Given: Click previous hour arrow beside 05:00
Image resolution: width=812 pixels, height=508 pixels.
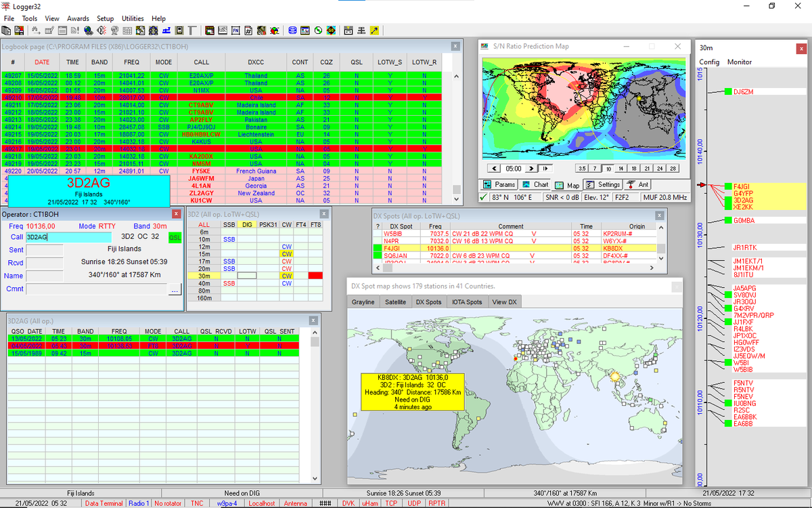Looking at the screenshot, I should coord(494,168).
